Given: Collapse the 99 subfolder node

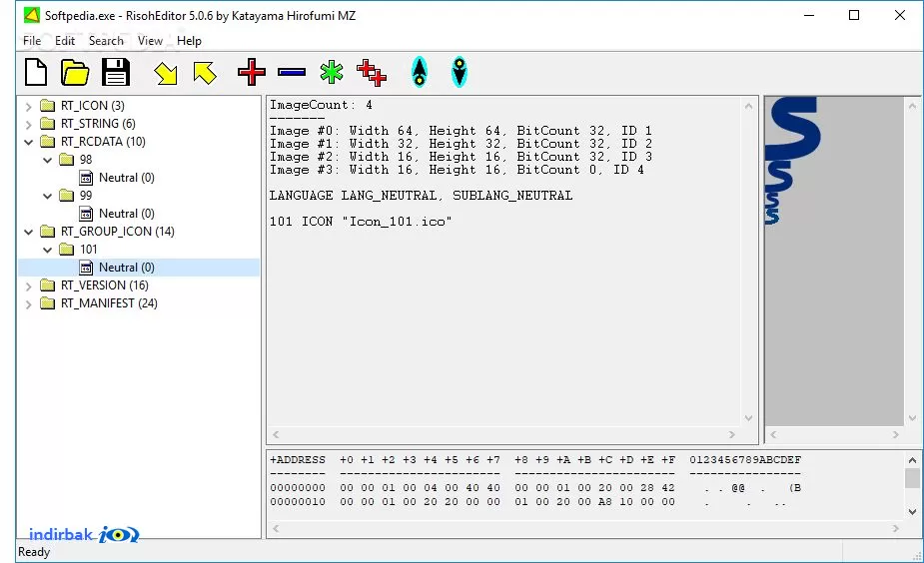Looking at the screenshot, I should (x=48, y=196).
